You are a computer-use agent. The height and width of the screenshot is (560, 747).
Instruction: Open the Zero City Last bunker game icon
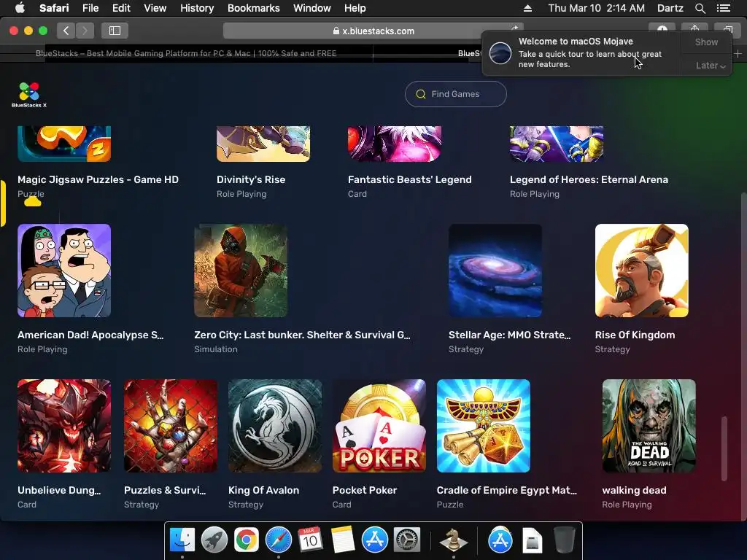coord(241,271)
